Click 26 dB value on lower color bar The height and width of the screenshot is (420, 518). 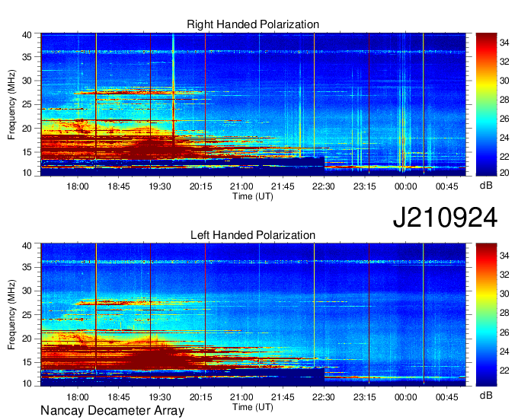click(504, 332)
